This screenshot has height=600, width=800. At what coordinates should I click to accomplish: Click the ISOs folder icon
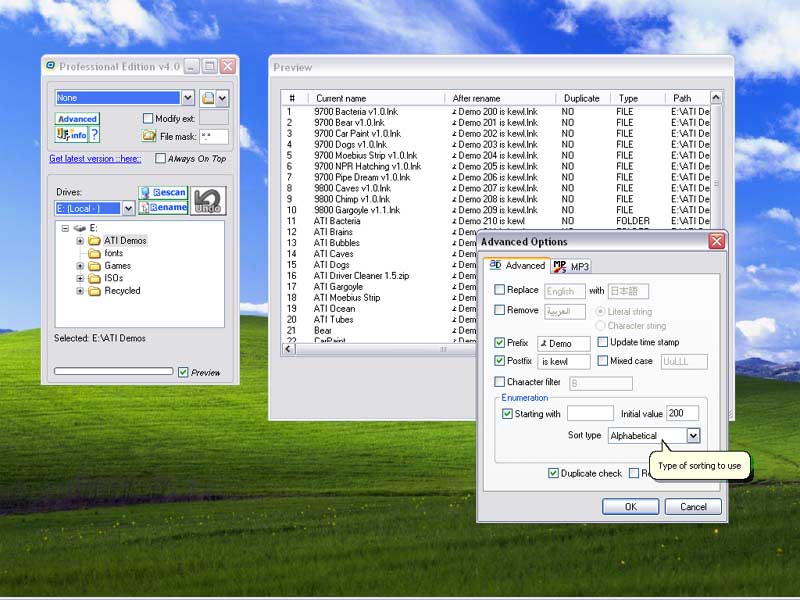[94, 278]
